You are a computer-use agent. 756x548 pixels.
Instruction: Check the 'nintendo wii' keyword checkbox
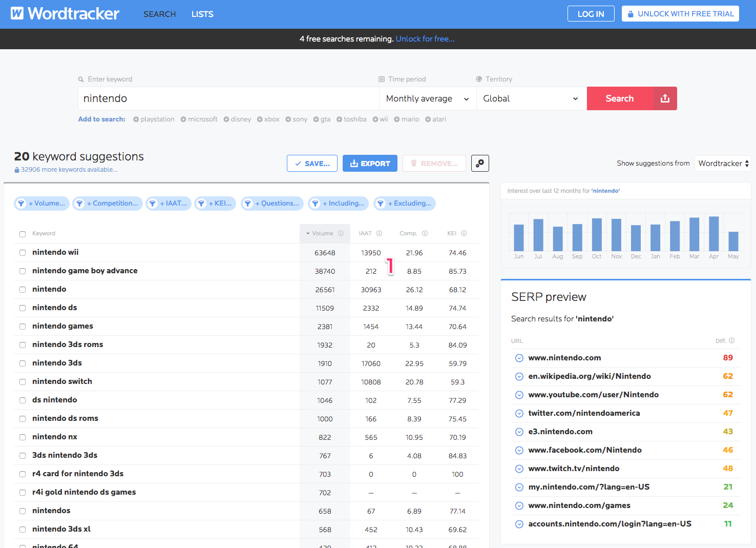[23, 253]
